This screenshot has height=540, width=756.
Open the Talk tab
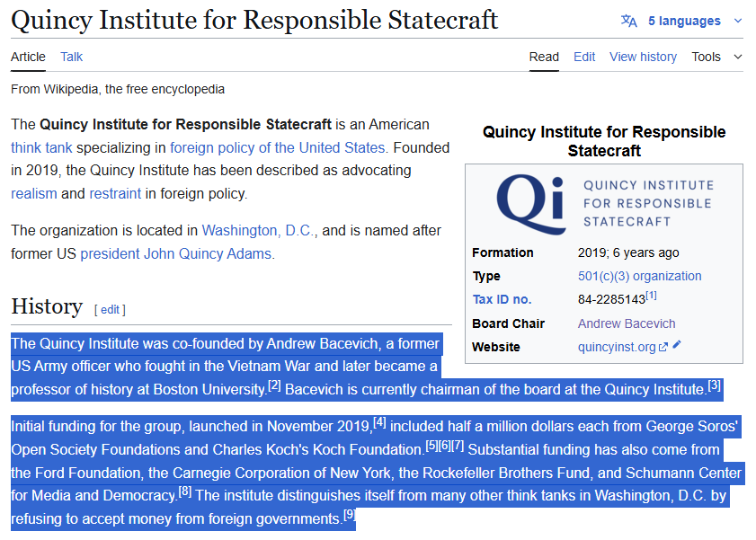(71, 57)
